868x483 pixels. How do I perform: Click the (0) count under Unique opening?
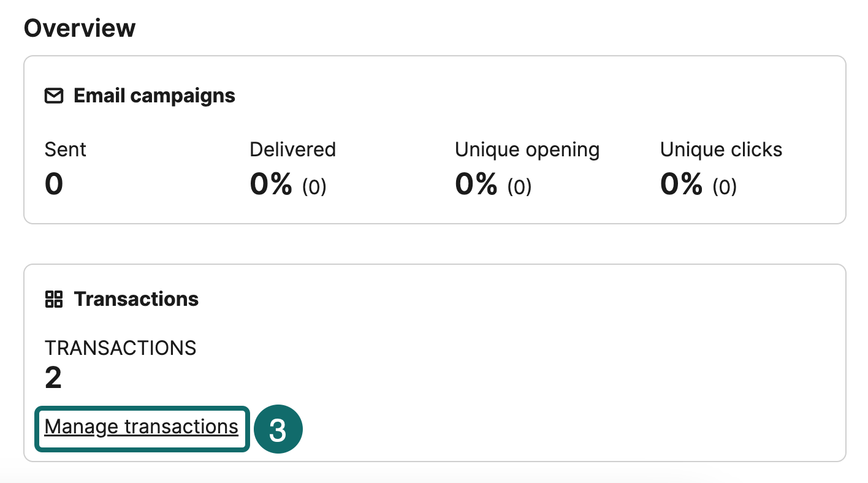(519, 187)
